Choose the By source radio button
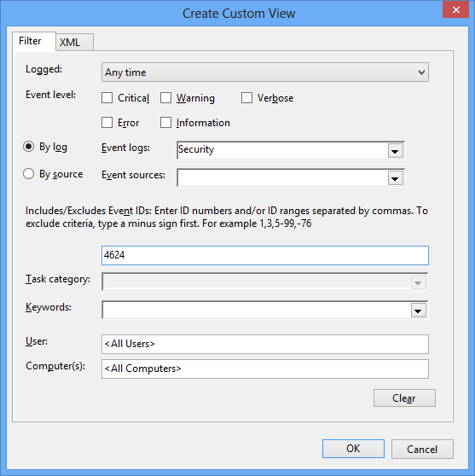This screenshot has width=475, height=476. click(28, 174)
